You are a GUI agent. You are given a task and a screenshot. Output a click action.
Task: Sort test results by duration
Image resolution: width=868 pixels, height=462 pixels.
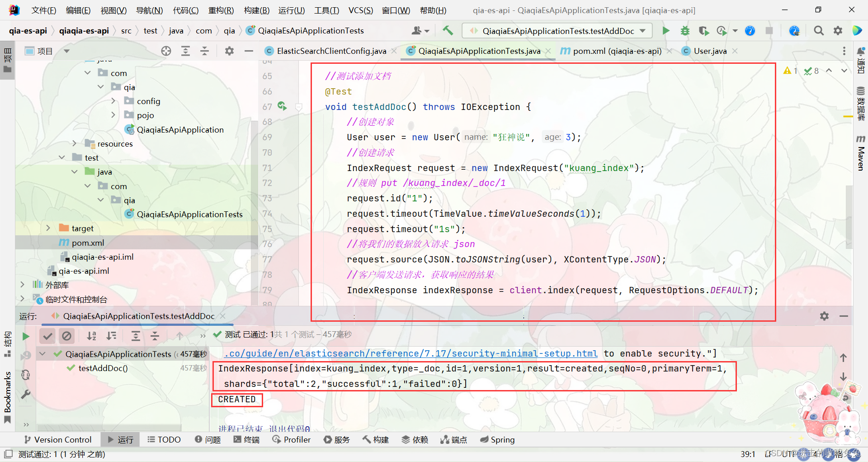click(x=111, y=336)
